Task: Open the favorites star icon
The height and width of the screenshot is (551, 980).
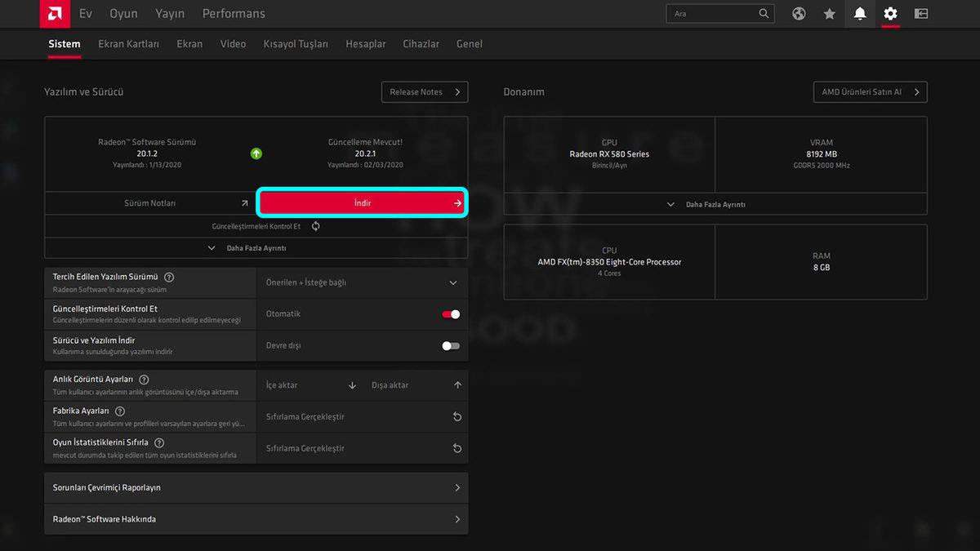Action: (829, 14)
